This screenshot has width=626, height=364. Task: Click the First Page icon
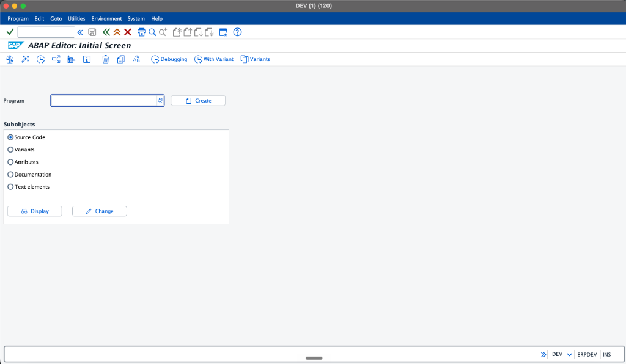(x=177, y=32)
